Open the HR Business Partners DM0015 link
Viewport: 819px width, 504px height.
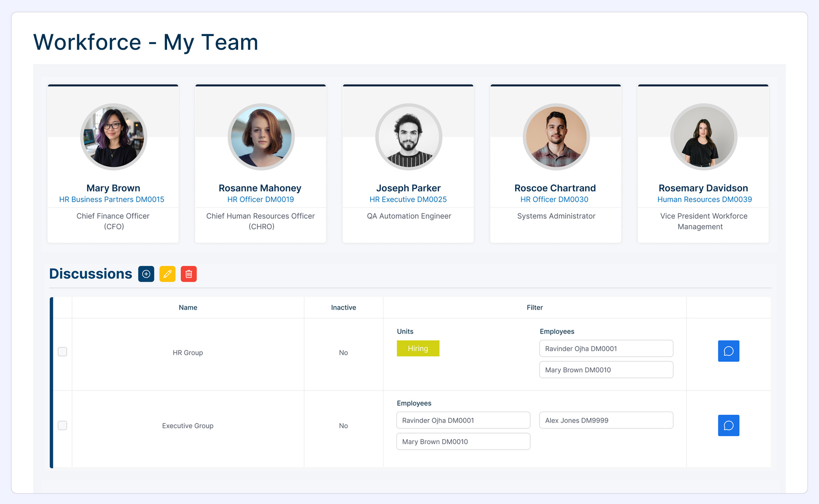(111, 199)
